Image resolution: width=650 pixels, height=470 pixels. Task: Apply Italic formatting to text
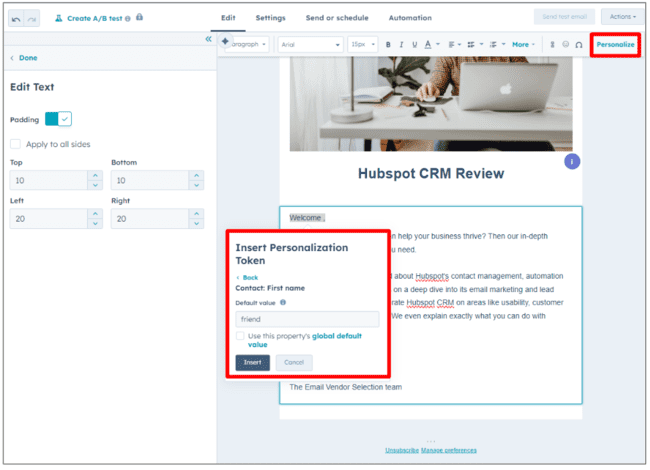[400, 44]
